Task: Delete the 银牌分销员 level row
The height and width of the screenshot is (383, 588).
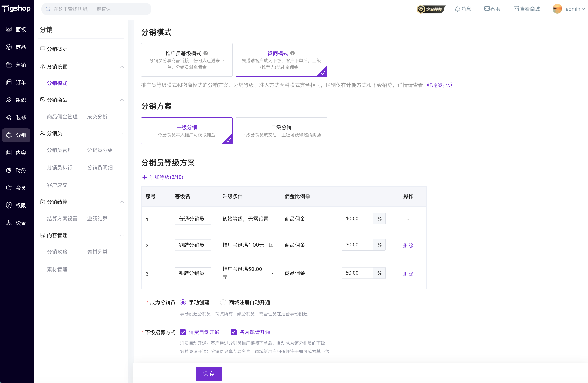Action: click(408, 274)
